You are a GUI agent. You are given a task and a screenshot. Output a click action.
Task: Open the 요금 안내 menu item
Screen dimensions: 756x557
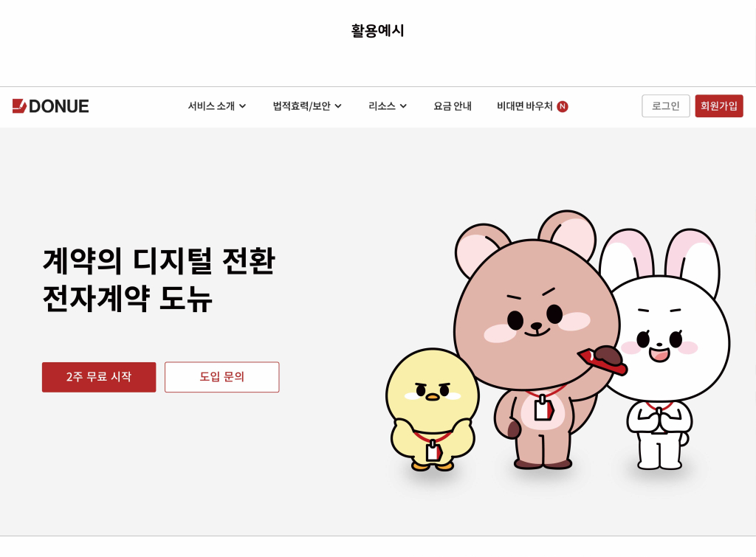tap(453, 106)
